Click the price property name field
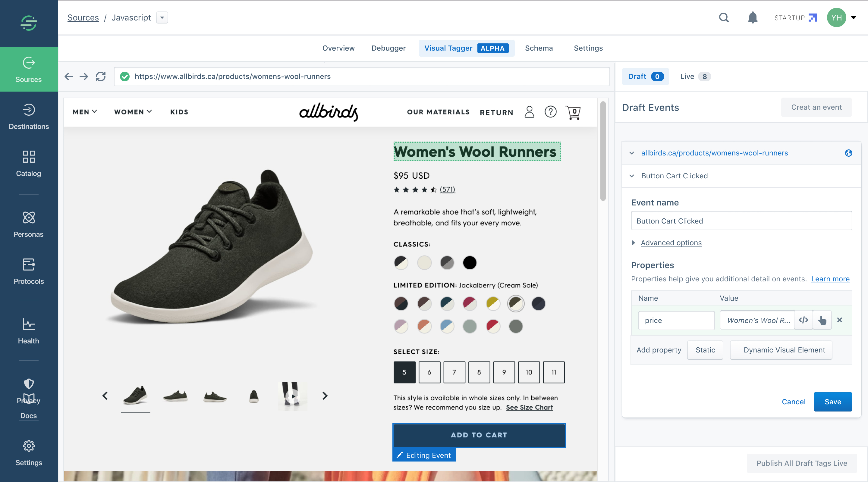The height and width of the screenshot is (482, 868). coord(676,320)
